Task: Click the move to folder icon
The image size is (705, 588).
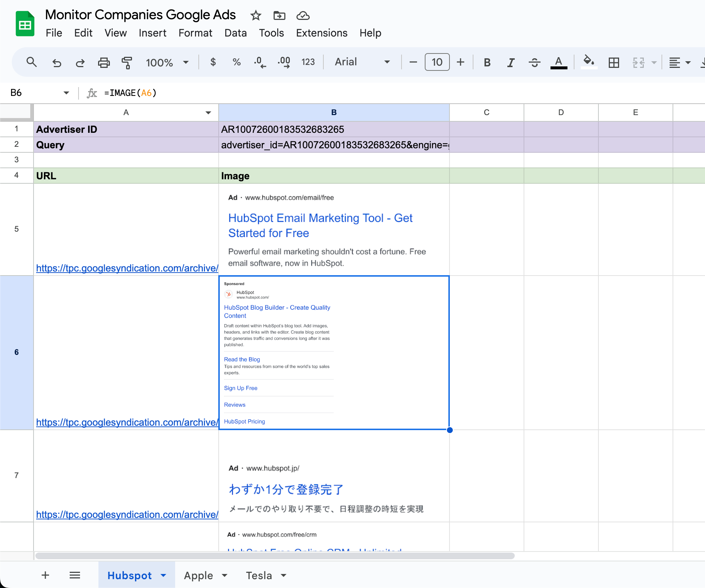Action: 279,15
